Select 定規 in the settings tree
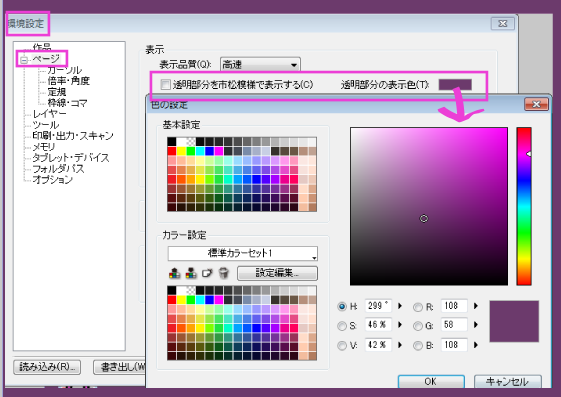 57,92
